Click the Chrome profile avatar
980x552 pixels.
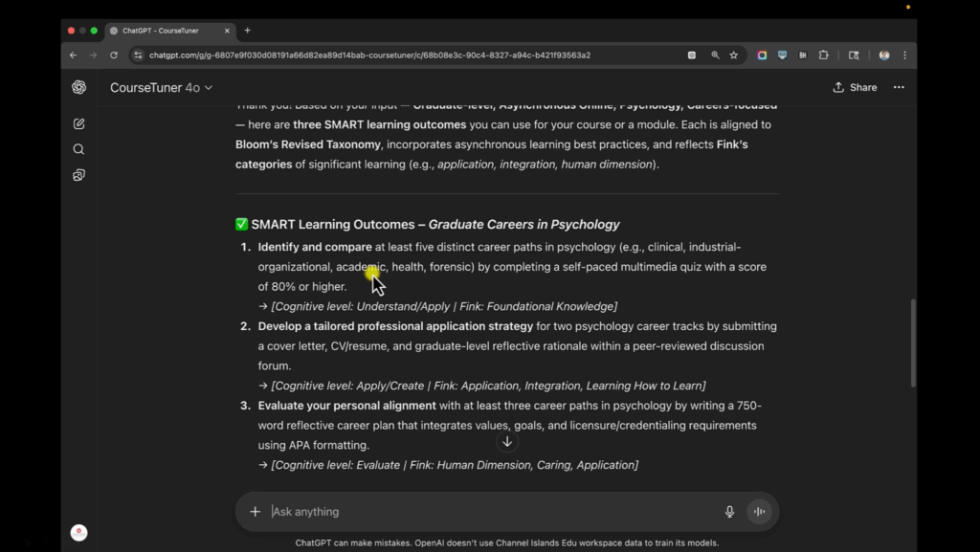[883, 55]
